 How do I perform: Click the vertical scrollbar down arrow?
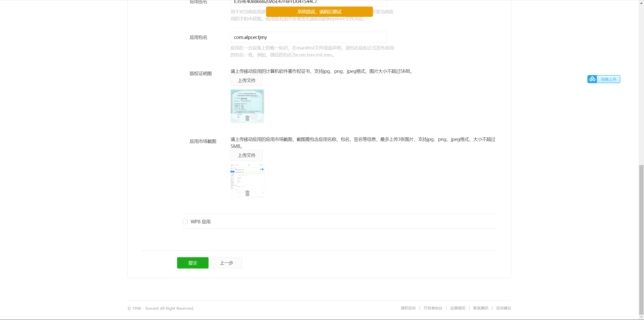(641, 317)
